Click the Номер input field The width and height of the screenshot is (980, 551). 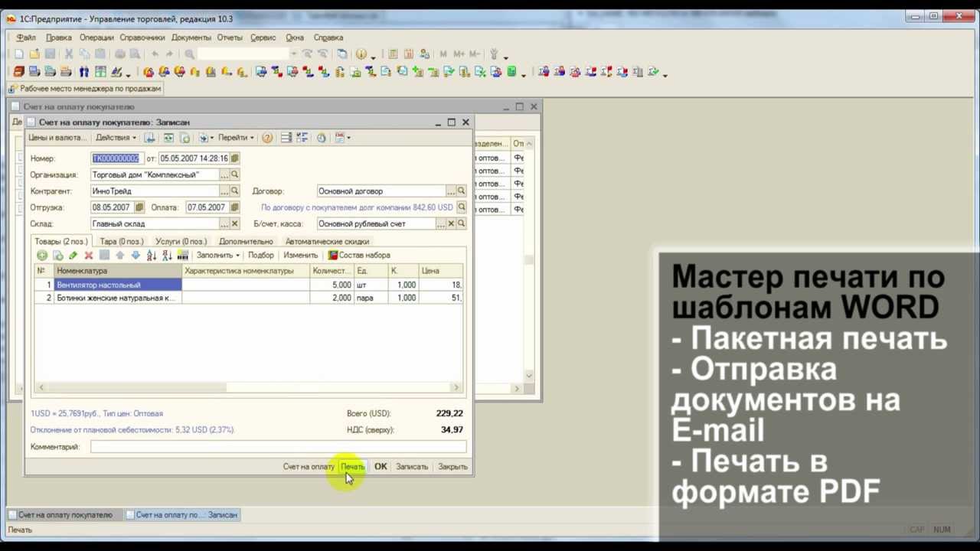tap(116, 158)
